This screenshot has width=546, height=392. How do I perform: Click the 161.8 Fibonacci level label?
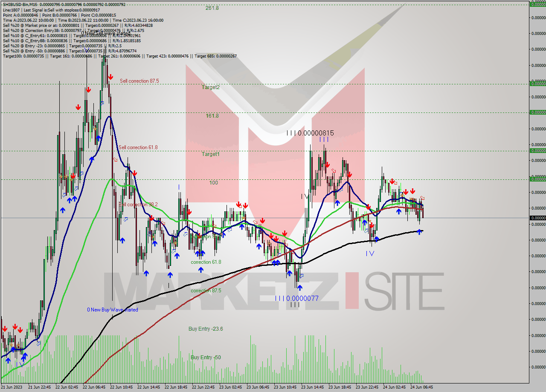pos(212,115)
